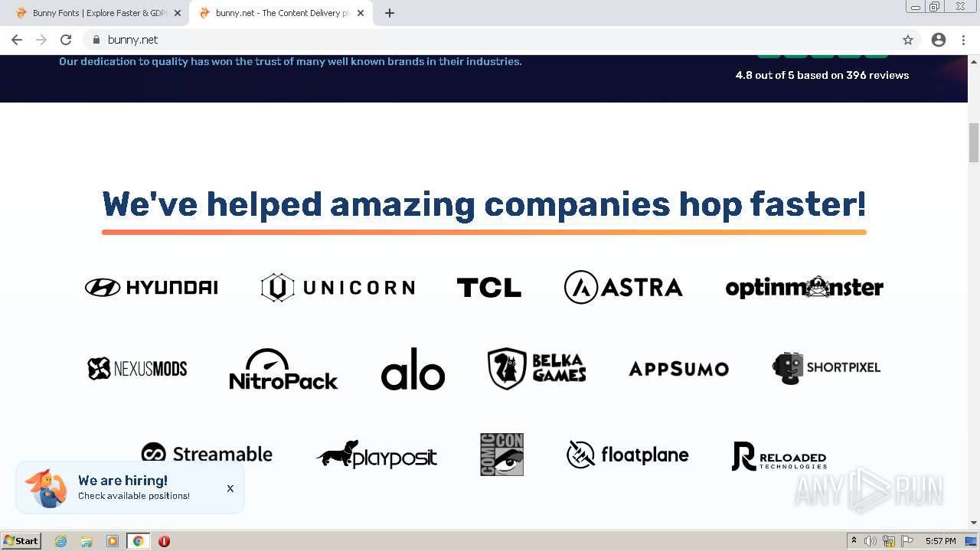Screen dimensions: 980x551
Task: View site lock information
Action: click(x=96, y=40)
